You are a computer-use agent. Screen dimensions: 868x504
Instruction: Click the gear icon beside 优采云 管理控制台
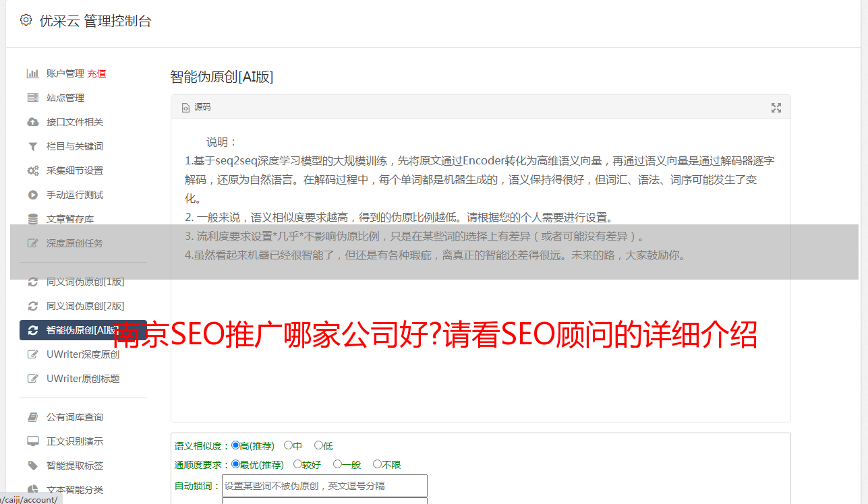click(26, 20)
